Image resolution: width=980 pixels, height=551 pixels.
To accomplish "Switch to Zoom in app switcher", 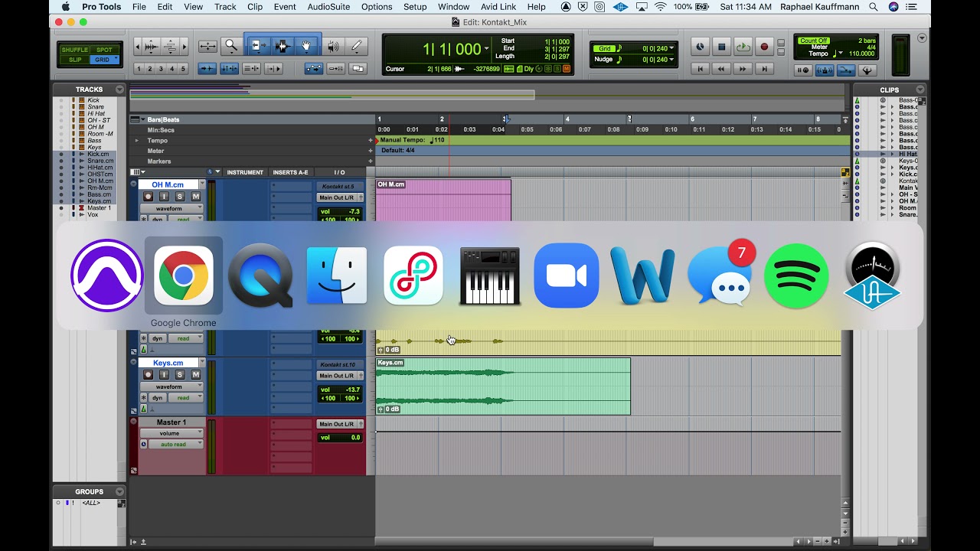I will pyautogui.click(x=567, y=275).
